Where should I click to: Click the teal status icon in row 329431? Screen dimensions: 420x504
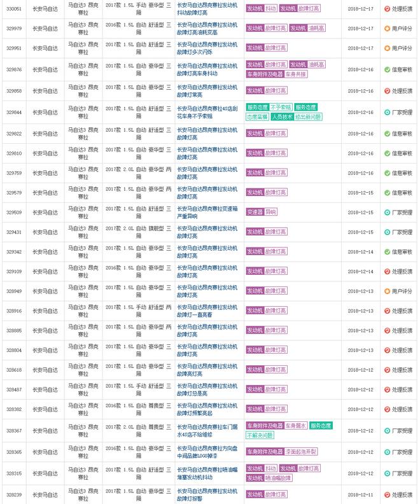click(387, 232)
